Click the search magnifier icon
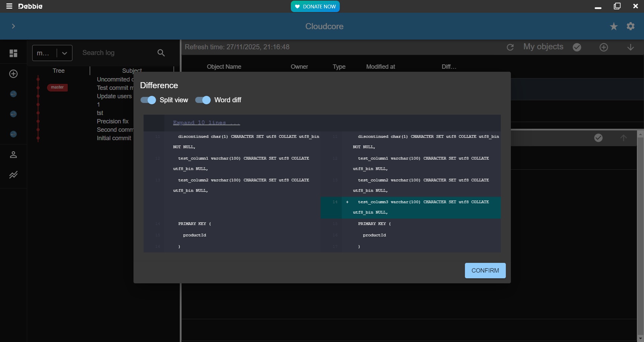The width and height of the screenshot is (644, 342). (x=161, y=53)
